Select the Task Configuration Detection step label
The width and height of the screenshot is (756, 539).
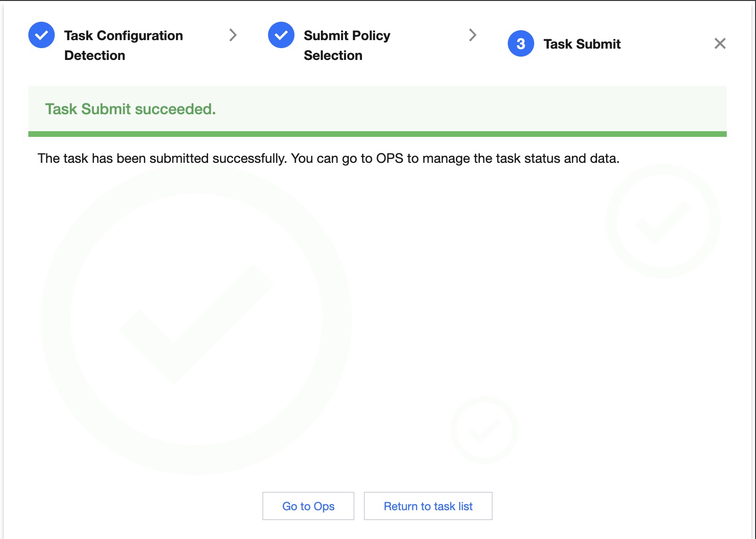(x=123, y=45)
